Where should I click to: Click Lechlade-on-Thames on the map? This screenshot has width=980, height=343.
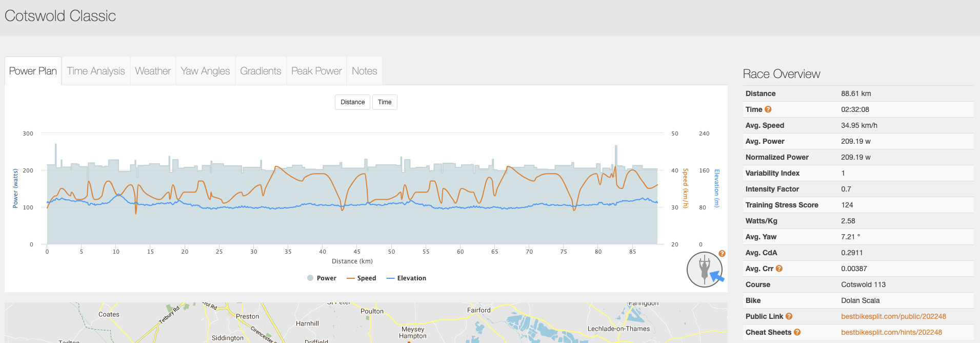pyautogui.click(x=618, y=329)
